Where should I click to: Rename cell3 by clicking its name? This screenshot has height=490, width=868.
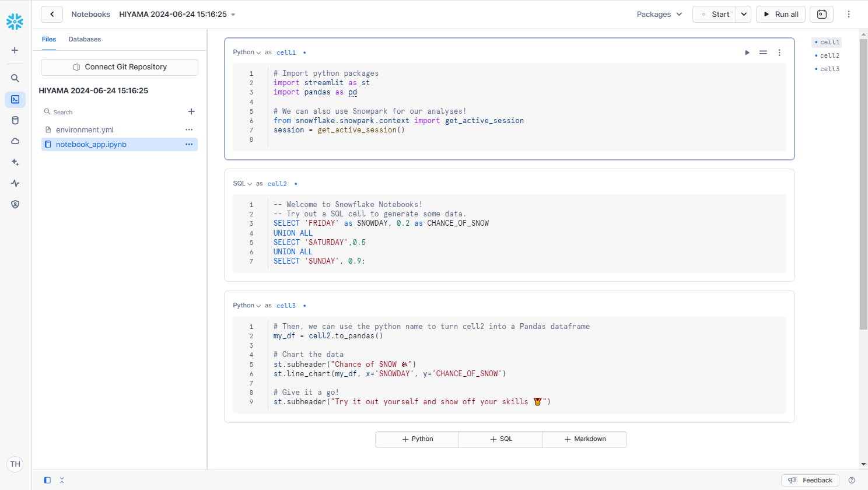(286, 306)
